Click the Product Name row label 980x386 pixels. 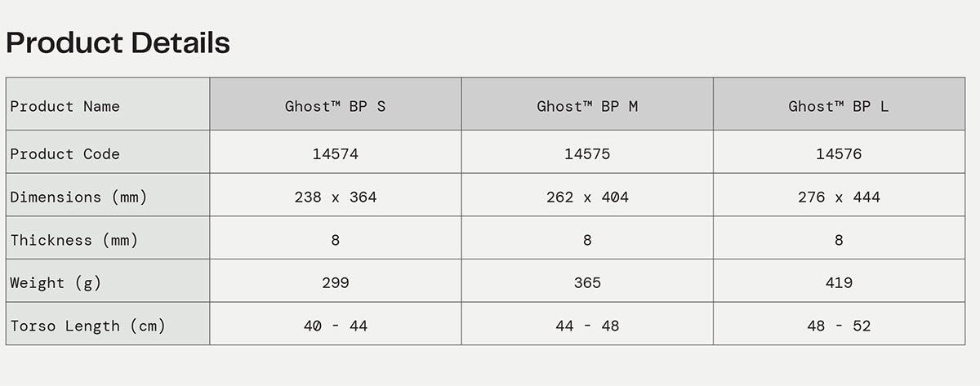pyautogui.click(x=65, y=106)
